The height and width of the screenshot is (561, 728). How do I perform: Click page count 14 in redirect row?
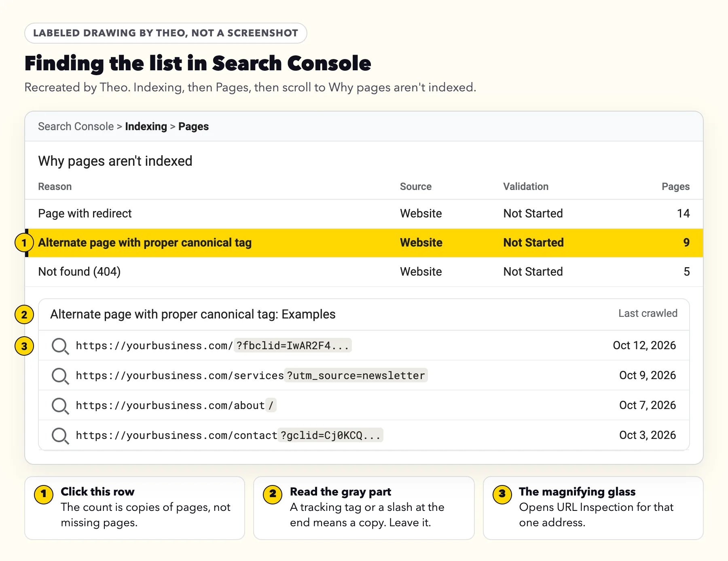[684, 213]
